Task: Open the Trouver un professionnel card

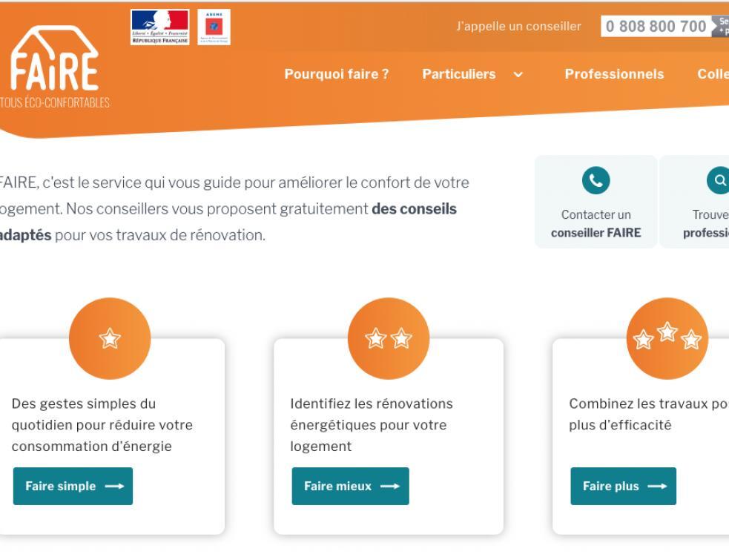Action: (694, 202)
